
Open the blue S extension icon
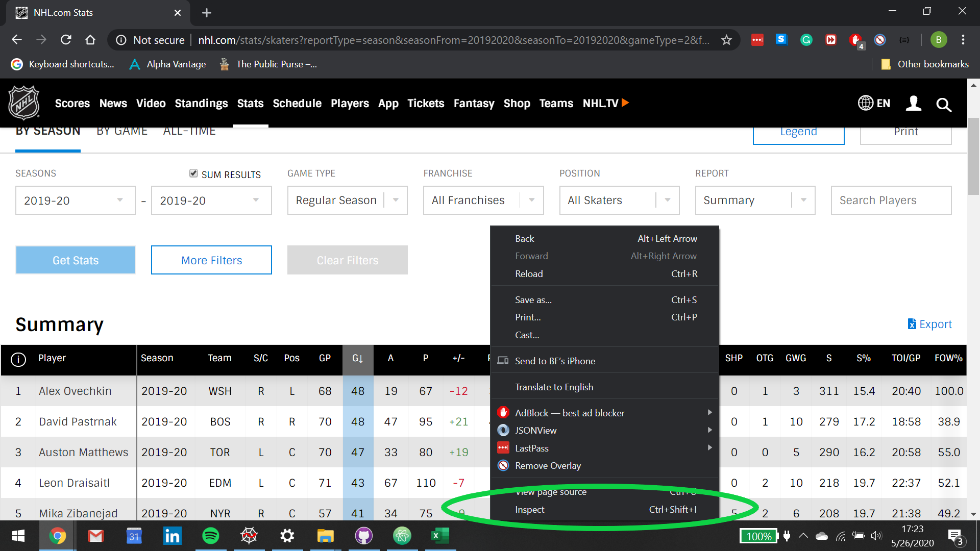[x=781, y=39]
